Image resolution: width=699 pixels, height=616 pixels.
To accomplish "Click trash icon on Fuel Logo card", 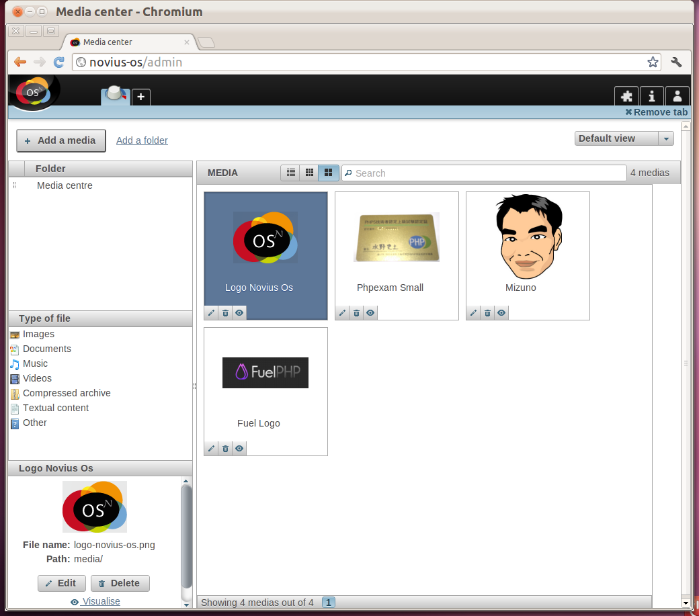I will (226, 449).
